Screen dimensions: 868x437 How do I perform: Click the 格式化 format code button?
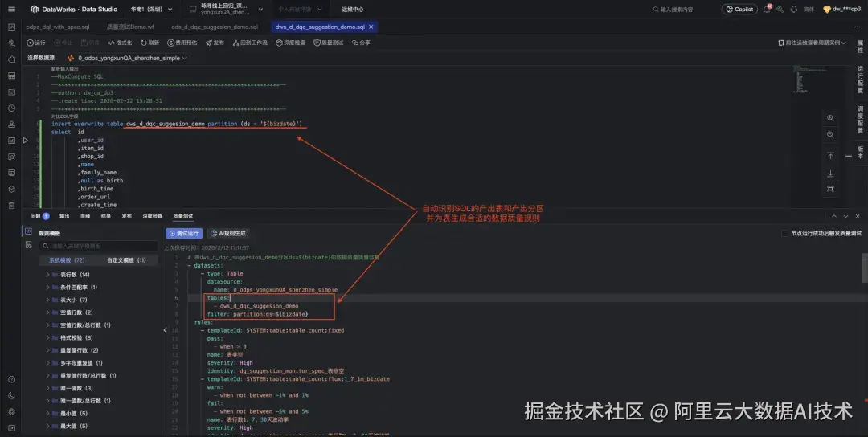(x=120, y=43)
